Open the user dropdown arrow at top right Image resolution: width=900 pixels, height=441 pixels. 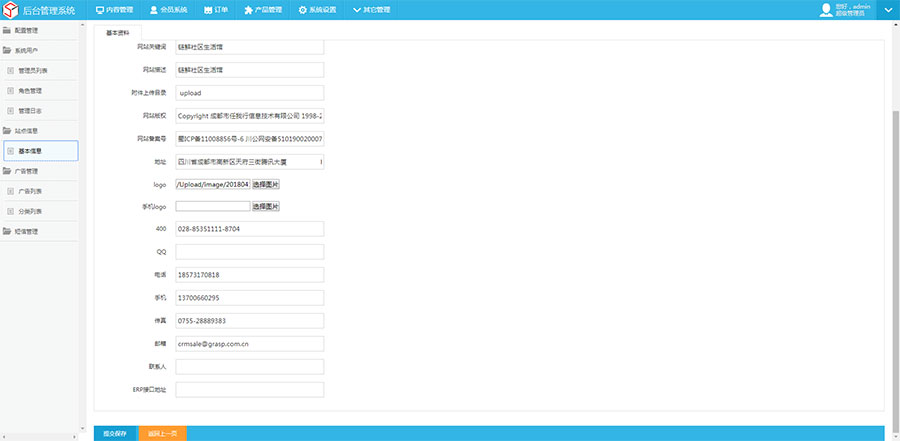click(889, 10)
